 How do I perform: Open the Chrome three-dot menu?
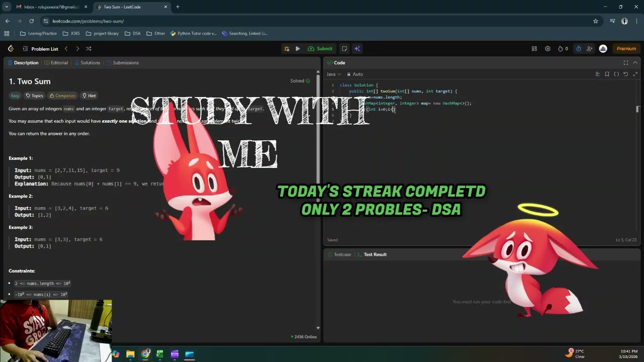pos(636,21)
